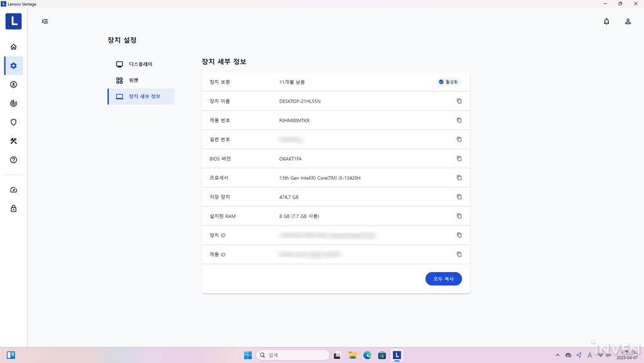The height and width of the screenshot is (363, 644).
Task: Open notifications bell
Action: pos(607,21)
